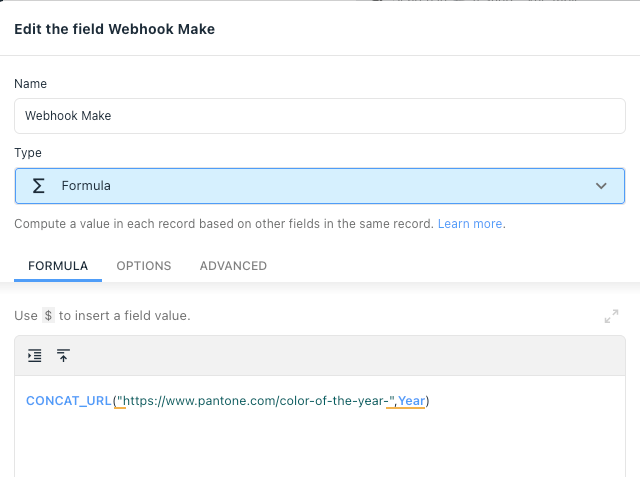Open the ADVANCED tab
The image size is (640, 477).
pos(233,266)
